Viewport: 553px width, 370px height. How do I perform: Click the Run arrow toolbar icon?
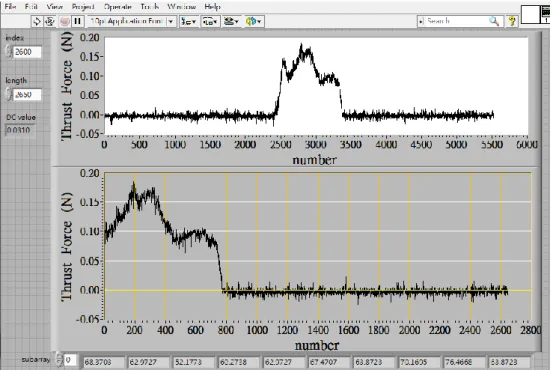36,22
